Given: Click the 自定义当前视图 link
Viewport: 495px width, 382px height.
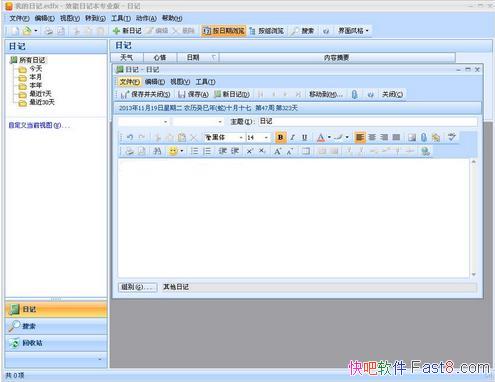Looking at the screenshot, I should pyautogui.click(x=39, y=126).
